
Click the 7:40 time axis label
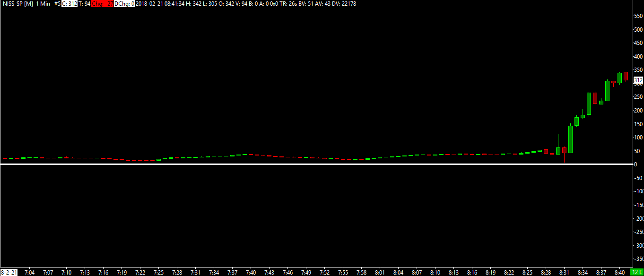click(x=251, y=272)
